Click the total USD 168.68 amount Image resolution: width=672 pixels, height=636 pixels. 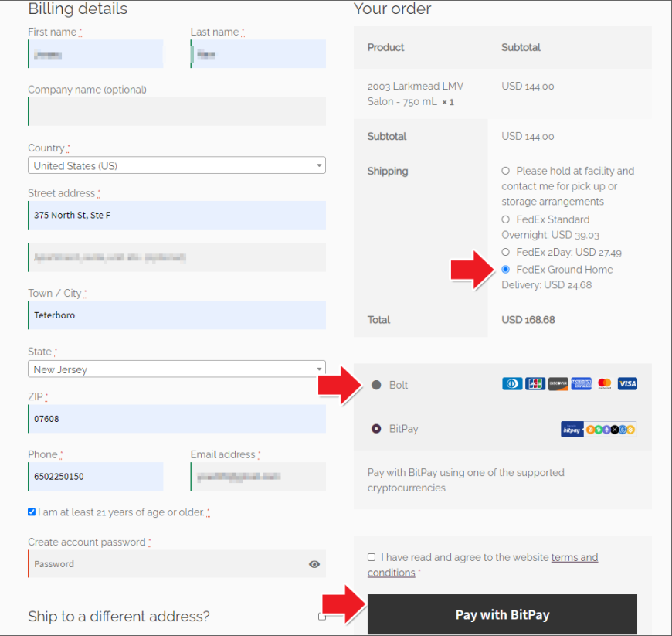tap(528, 320)
